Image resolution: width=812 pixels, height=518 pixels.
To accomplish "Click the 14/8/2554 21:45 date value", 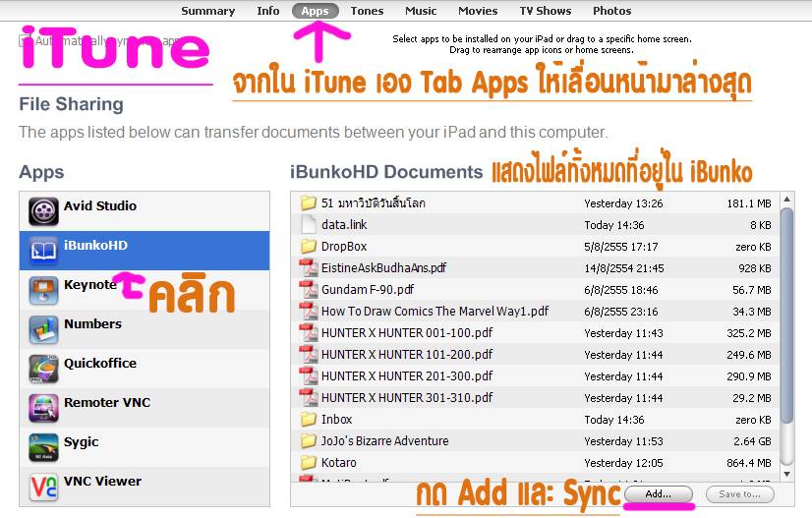I will [624, 268].
